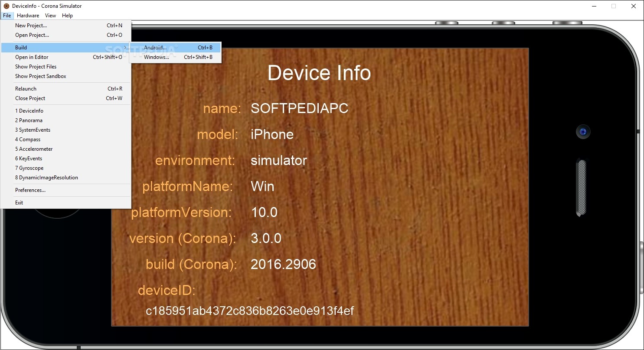Click the platformName label

188,187
